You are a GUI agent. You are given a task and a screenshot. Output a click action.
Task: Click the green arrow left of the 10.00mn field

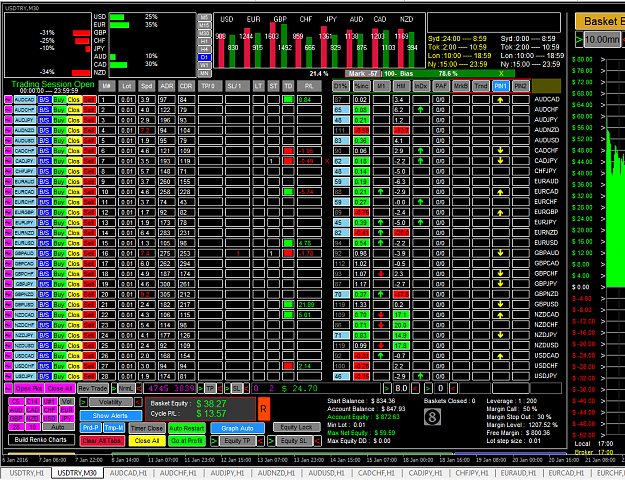pos(579,39)
